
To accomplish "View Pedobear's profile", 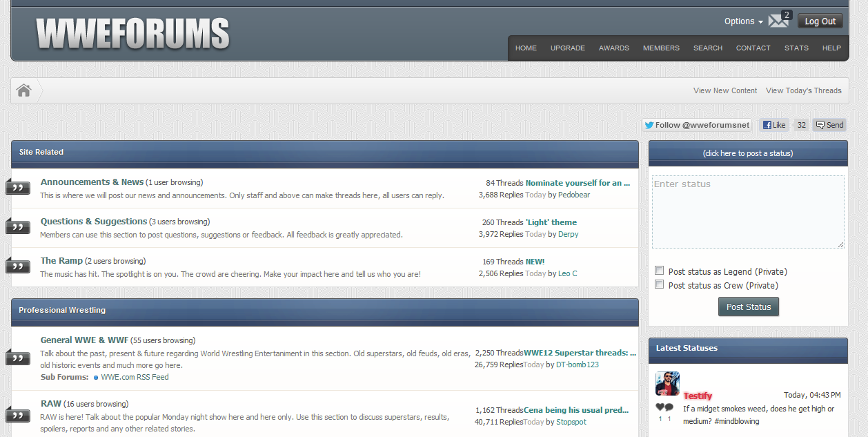I will tap(574, 195).
